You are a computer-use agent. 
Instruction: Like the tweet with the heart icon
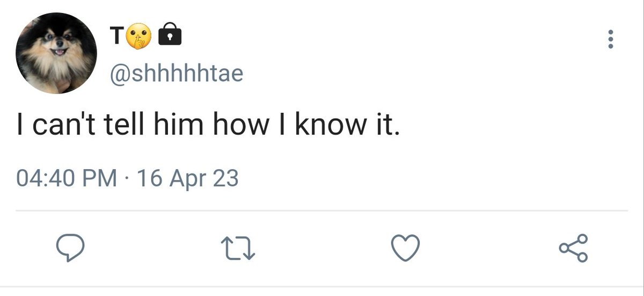[x=405, y=248]
